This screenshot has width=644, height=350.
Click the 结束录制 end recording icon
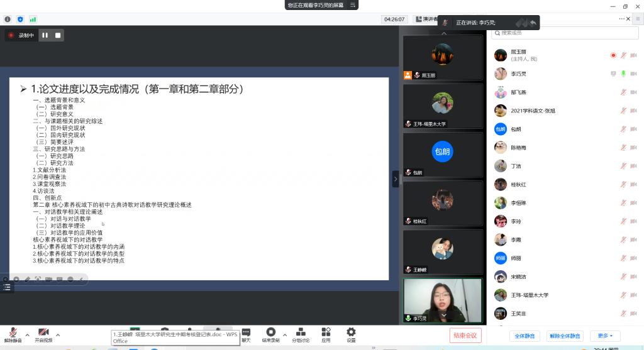coord(270,332)
